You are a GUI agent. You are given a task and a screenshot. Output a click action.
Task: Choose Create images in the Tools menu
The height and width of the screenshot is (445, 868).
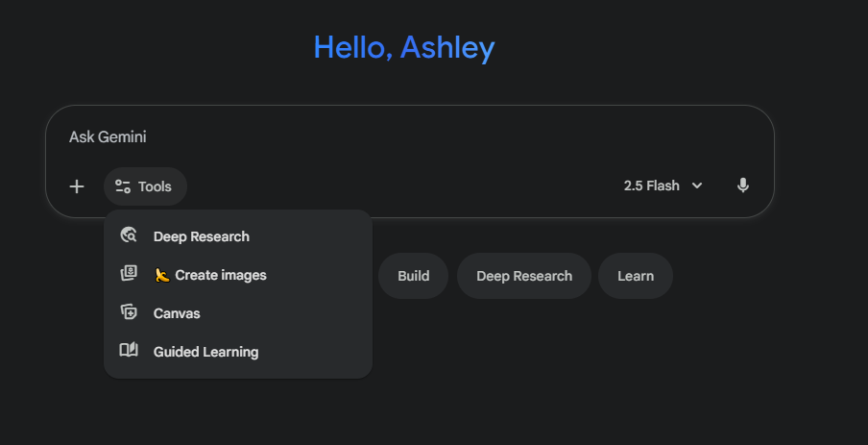point(221,275)
